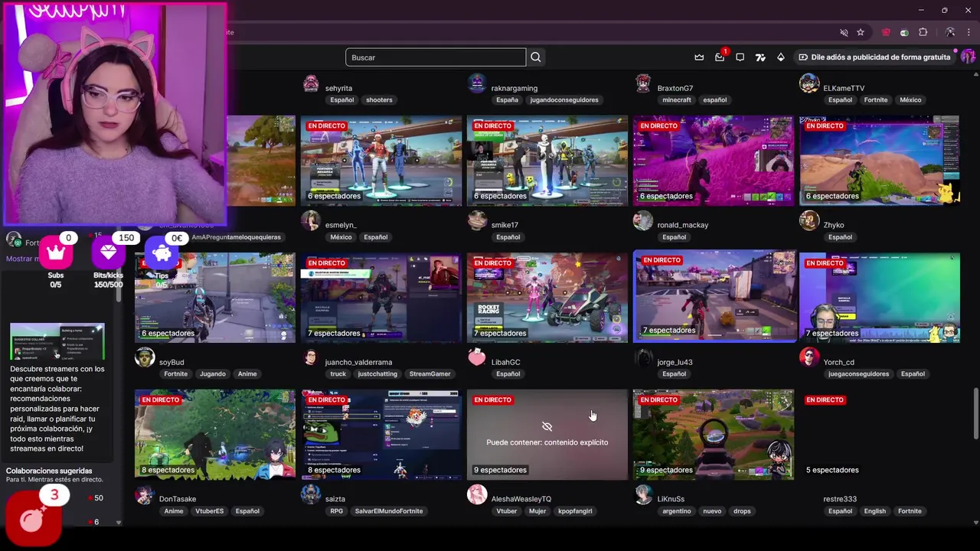This screenshot has width=980, height=551.
Task: Open the user profile avatar menu
Action: 968,57
